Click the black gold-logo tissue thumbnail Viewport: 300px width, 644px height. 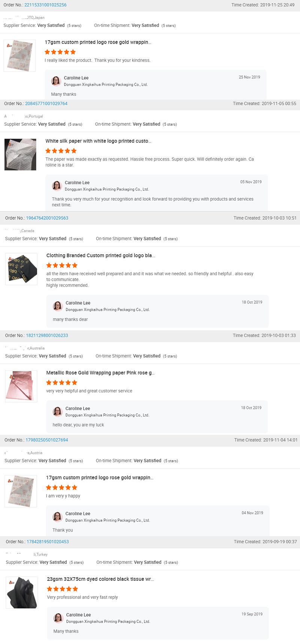click(21, 269)
